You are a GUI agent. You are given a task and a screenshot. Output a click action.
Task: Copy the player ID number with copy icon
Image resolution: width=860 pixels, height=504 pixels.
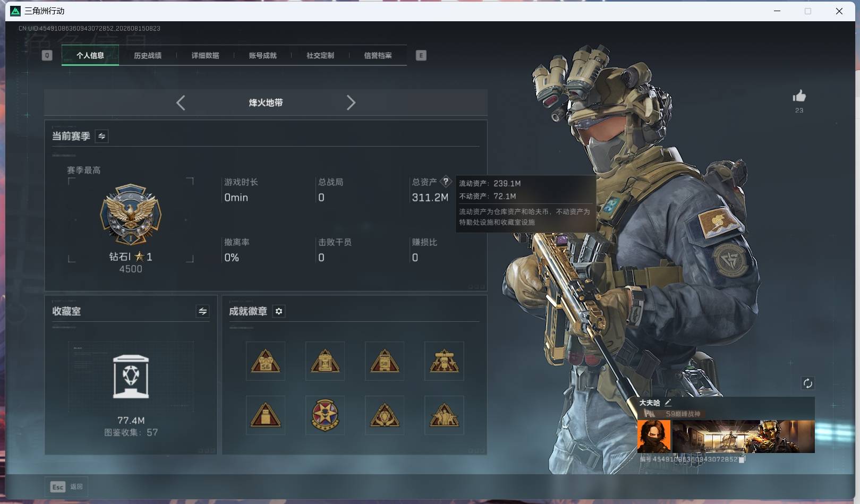[x=742, y=459]
